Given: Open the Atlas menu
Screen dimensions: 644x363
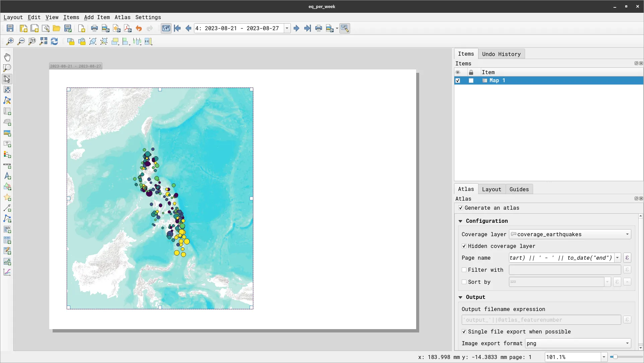Looking at the screenshot, I should tap(122, 17).
